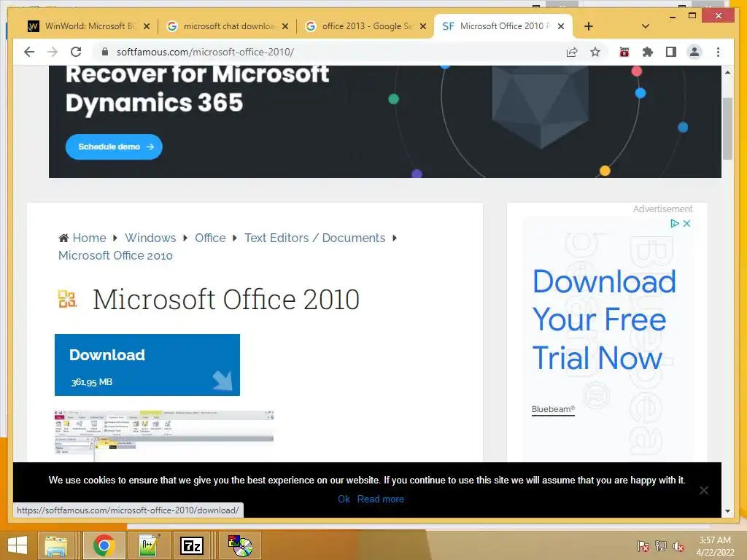Click the scrollbar up arrow
Image resolution: width=747 pixels, height=560 pixels.
[727, 72]
